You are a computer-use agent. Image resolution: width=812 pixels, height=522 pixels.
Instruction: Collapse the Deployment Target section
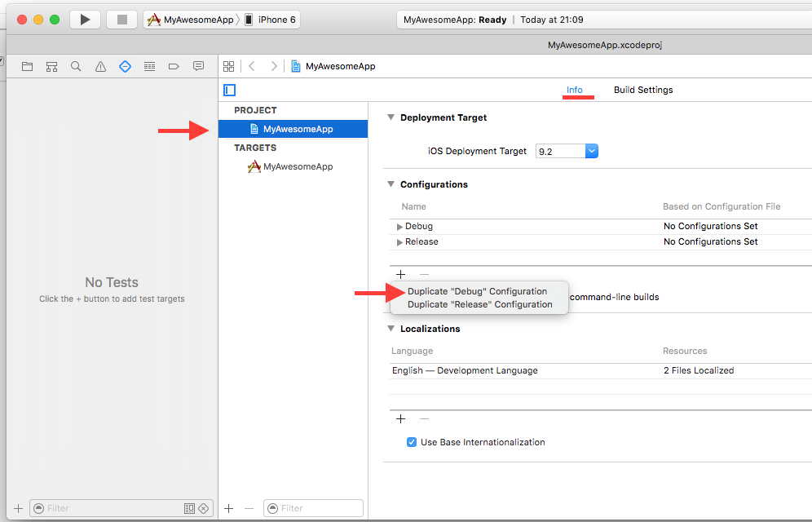(391, 117)
